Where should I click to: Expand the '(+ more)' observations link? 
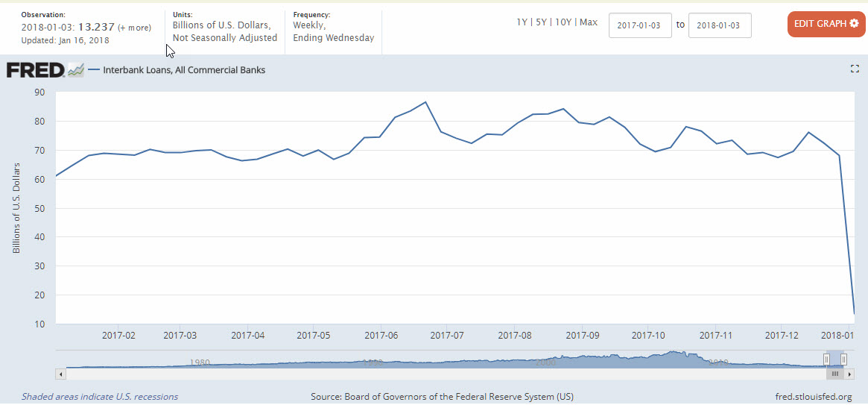point(135,28)
